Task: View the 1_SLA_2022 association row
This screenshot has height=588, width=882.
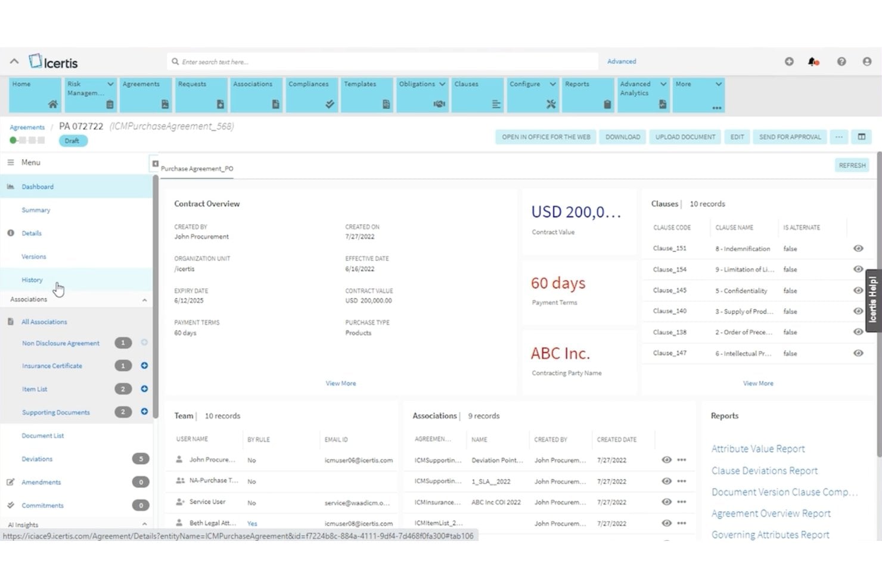Action: 666,481
